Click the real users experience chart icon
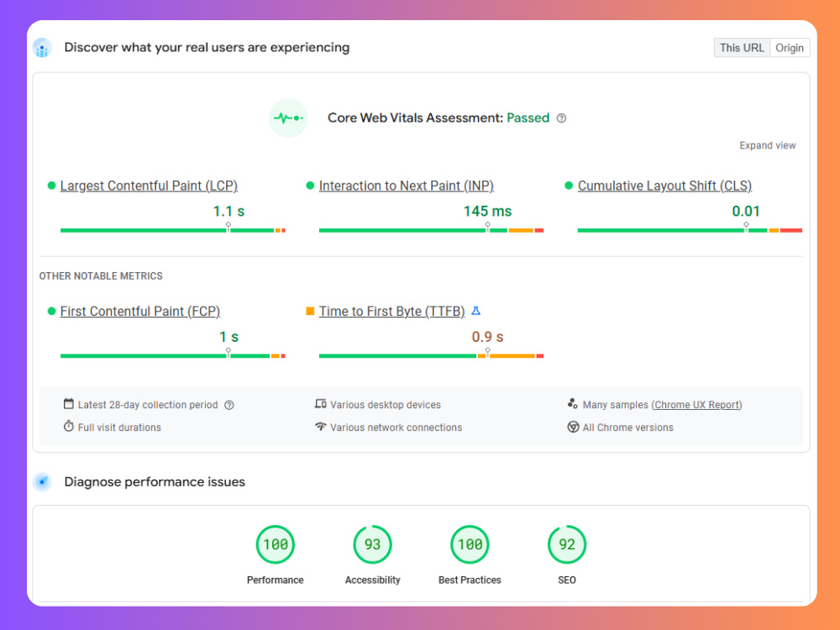 (42, 48)
